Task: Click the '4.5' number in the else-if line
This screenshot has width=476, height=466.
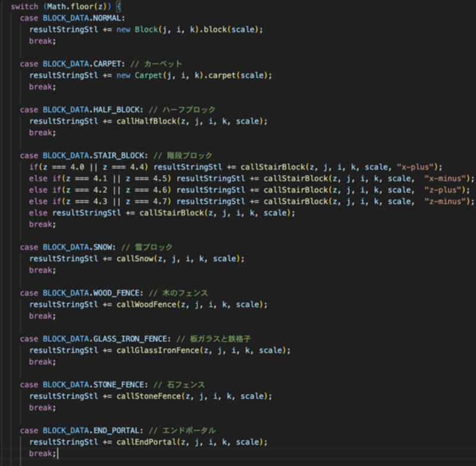Action: pyautogui.click(x=160, y=179)
